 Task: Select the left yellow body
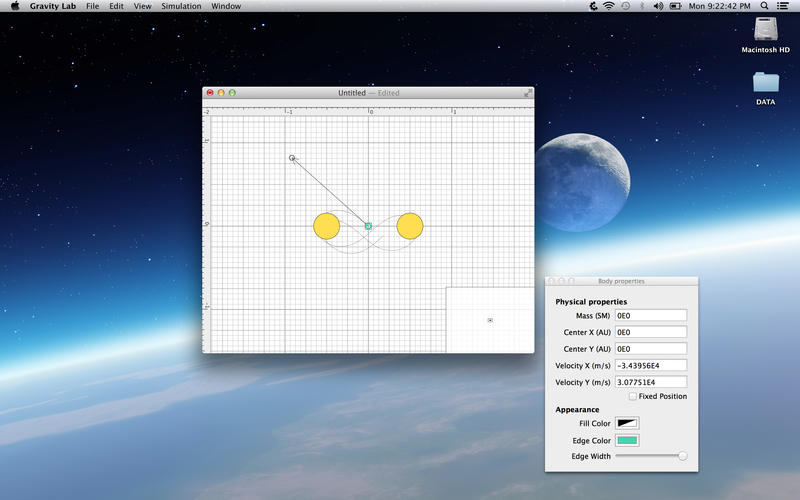(326, 226)
